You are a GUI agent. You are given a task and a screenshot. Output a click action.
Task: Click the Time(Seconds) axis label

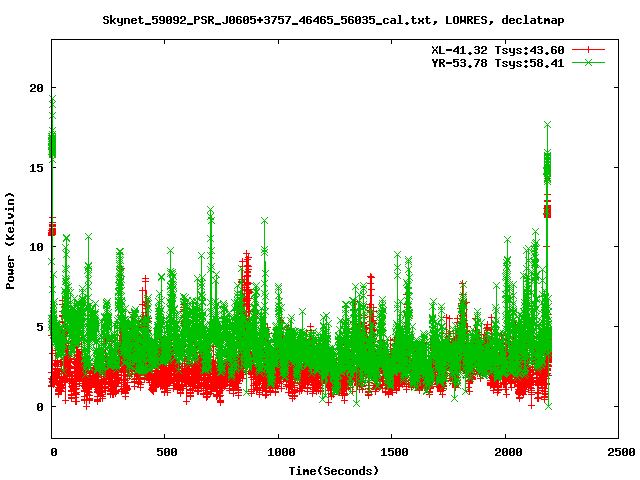tap(334, 471)
